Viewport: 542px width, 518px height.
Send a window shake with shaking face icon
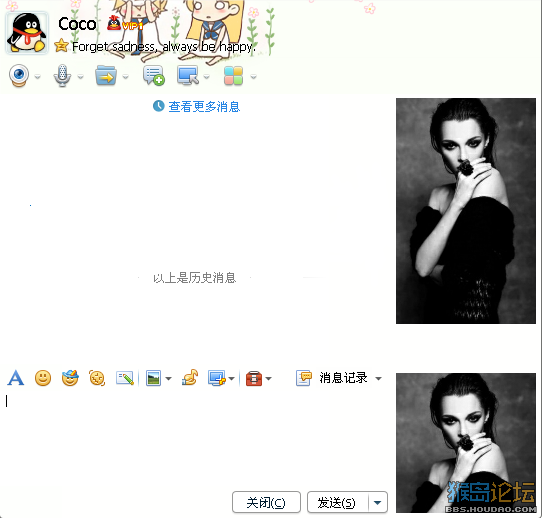tap(97, 378)
